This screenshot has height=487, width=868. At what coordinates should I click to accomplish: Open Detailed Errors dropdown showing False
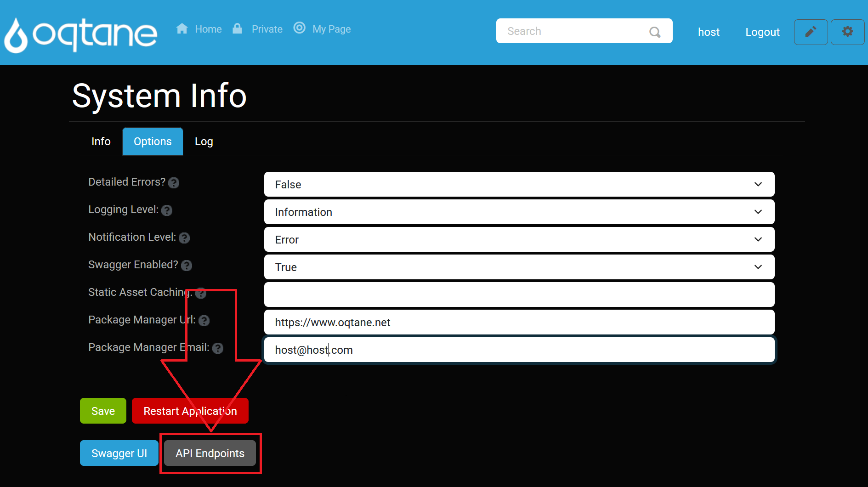[x=519, y=184]
